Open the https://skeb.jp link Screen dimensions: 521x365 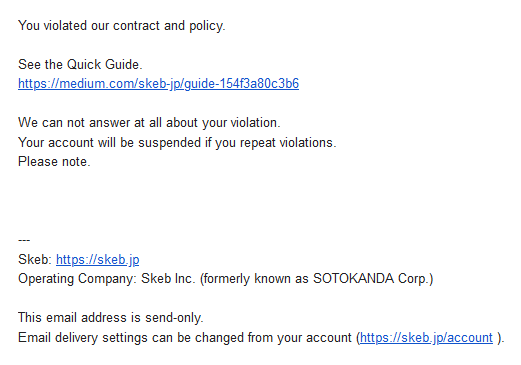(97, 259)
